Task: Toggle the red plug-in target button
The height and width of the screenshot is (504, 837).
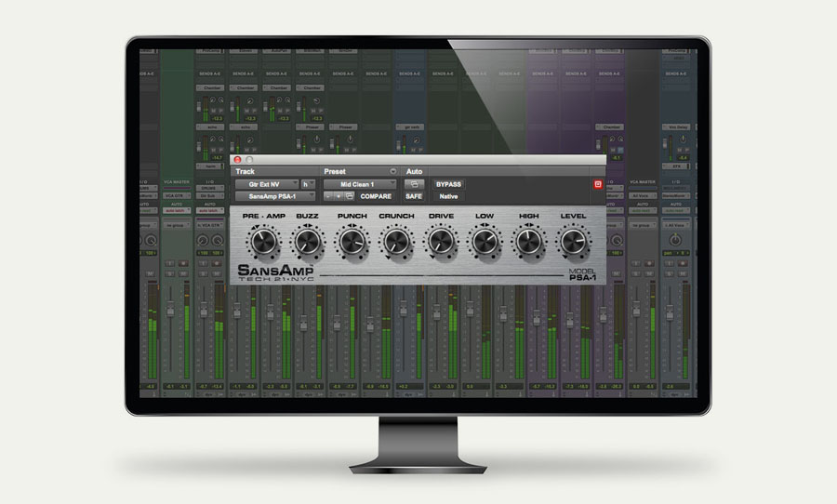Action: pos(598,184)
